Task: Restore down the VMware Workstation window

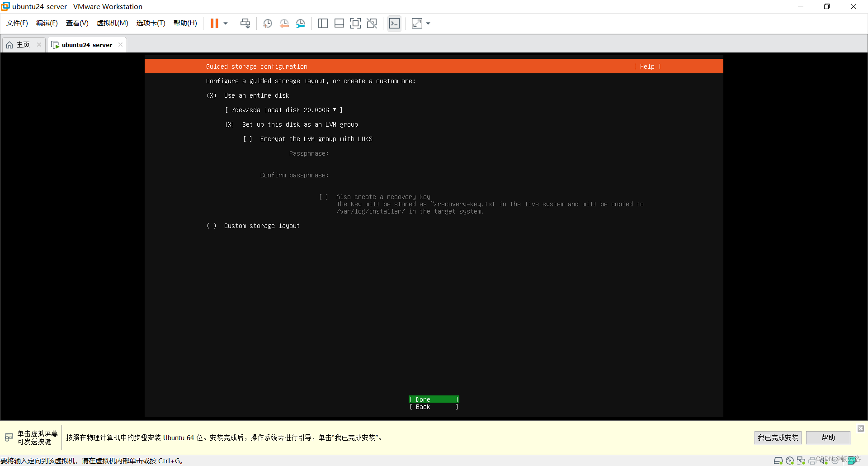Action: (x=827, y=6)
